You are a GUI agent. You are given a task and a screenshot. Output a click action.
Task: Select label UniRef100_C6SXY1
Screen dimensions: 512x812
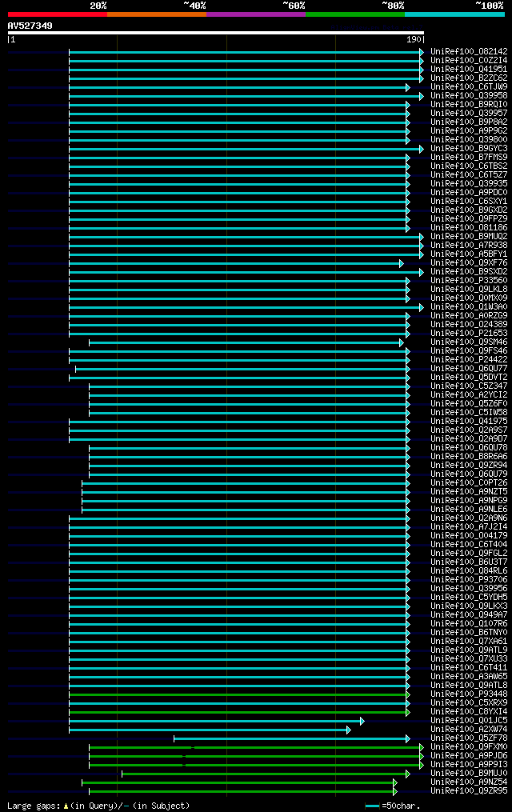click(469, 201)
